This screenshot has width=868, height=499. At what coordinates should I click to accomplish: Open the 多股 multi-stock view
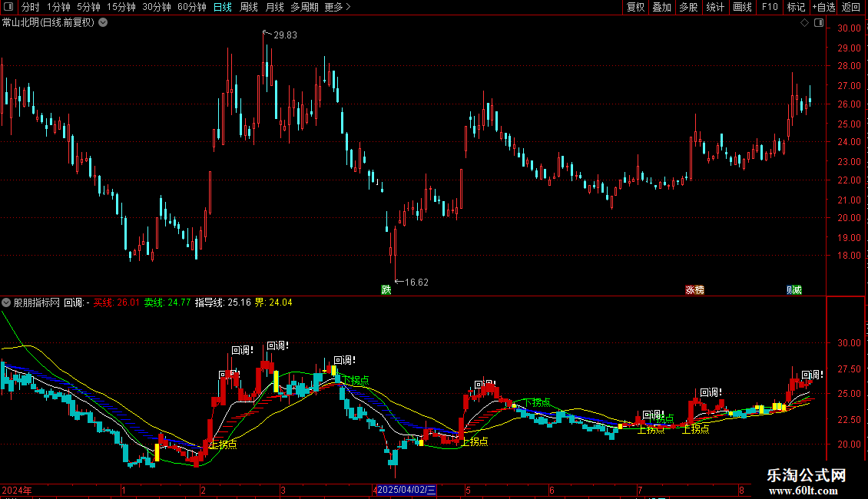click(x=689, y=7)
